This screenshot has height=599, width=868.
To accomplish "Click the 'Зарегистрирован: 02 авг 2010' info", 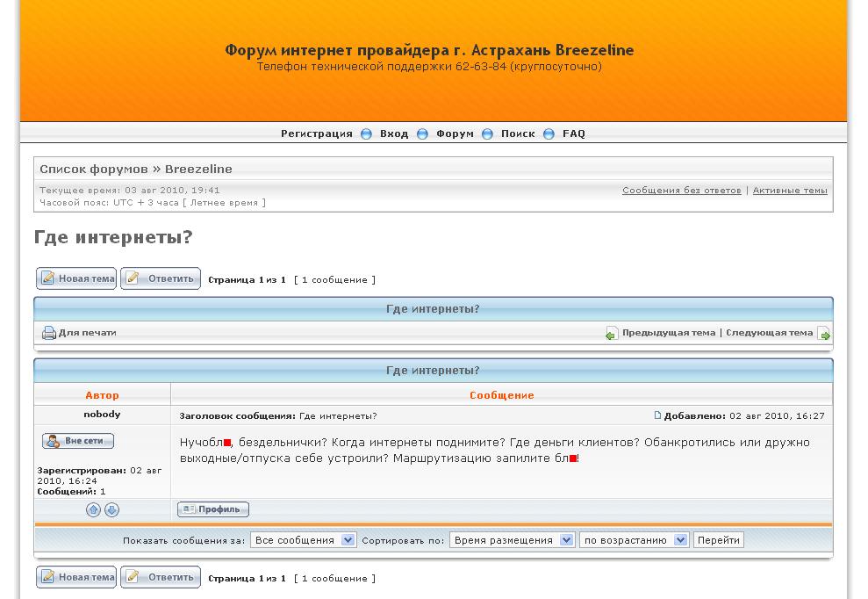I will 100,475.
